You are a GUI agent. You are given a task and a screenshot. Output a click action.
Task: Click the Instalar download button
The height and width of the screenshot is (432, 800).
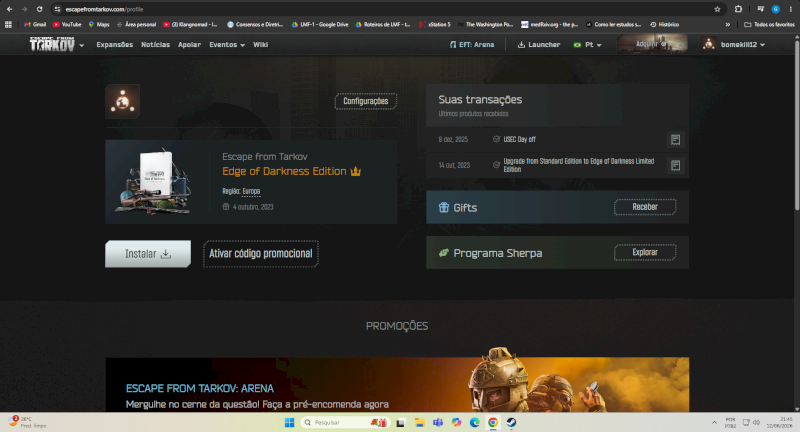click(x=148, y=253)
